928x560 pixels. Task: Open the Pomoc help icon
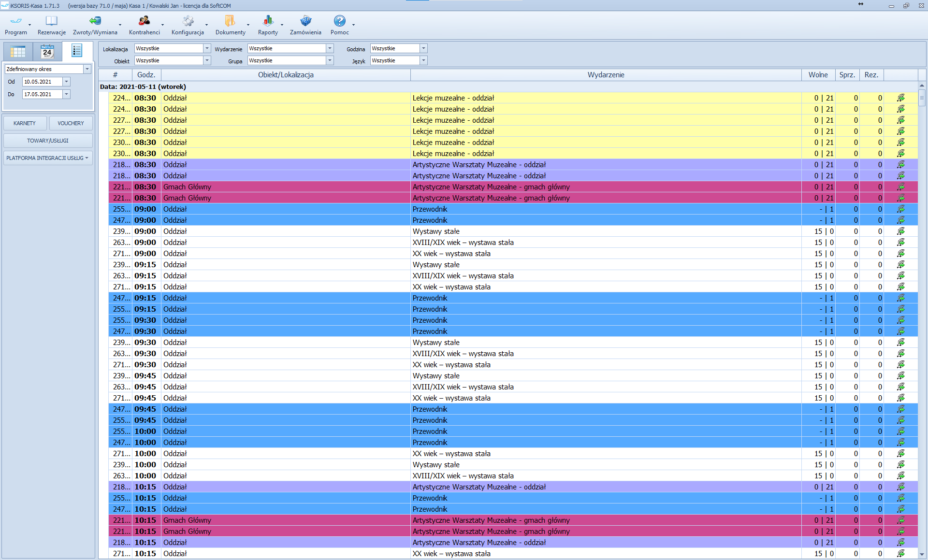[x=339, y=21]
